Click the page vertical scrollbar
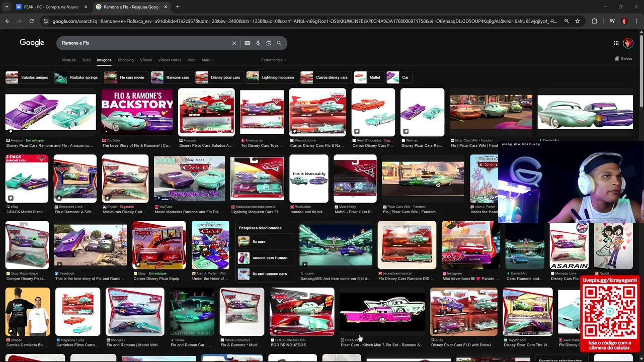This screenshot has height=362, width=644. tap(641, 70)
